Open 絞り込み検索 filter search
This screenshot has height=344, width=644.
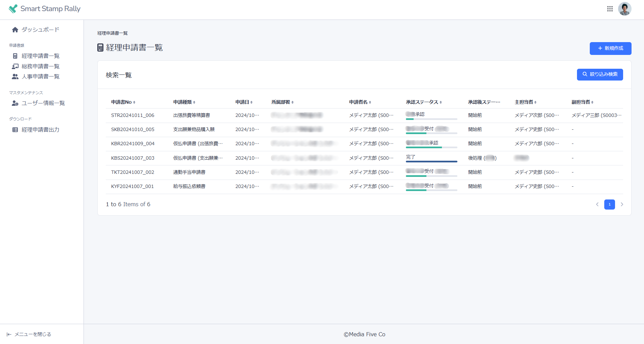(600, 74)
